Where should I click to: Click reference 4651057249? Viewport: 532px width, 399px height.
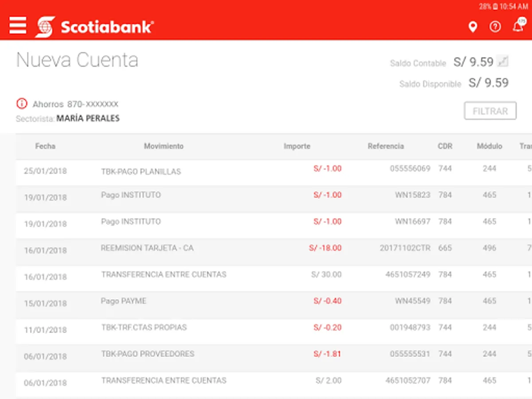(x=408, y=274)
